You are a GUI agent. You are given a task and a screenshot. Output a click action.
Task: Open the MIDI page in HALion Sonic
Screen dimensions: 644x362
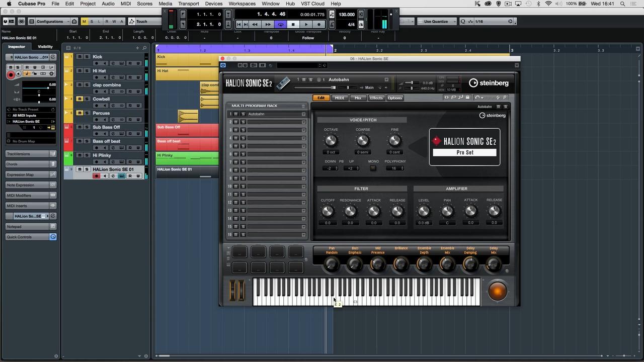click(x=340, y=98)
